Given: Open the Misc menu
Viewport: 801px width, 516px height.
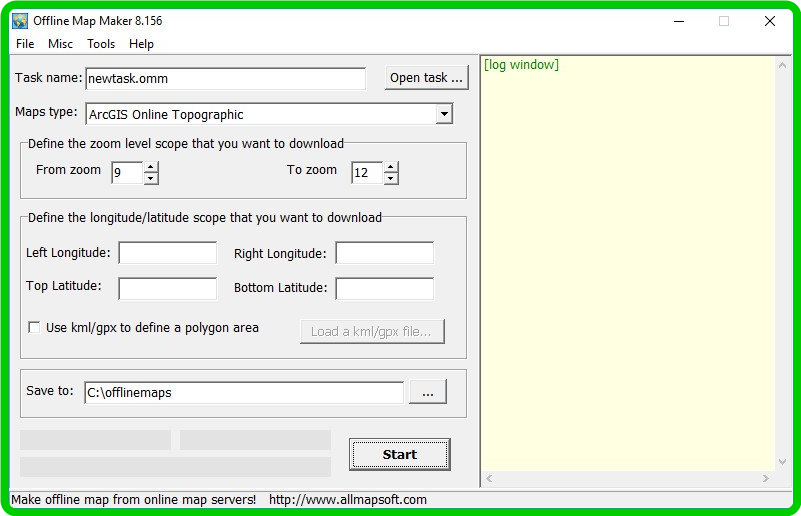Looking at the screenshot, I should click(60, 44).
